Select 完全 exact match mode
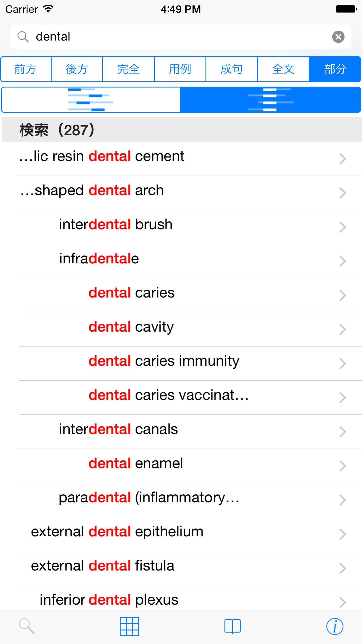 pyautogui.click(x=129, y=69)
